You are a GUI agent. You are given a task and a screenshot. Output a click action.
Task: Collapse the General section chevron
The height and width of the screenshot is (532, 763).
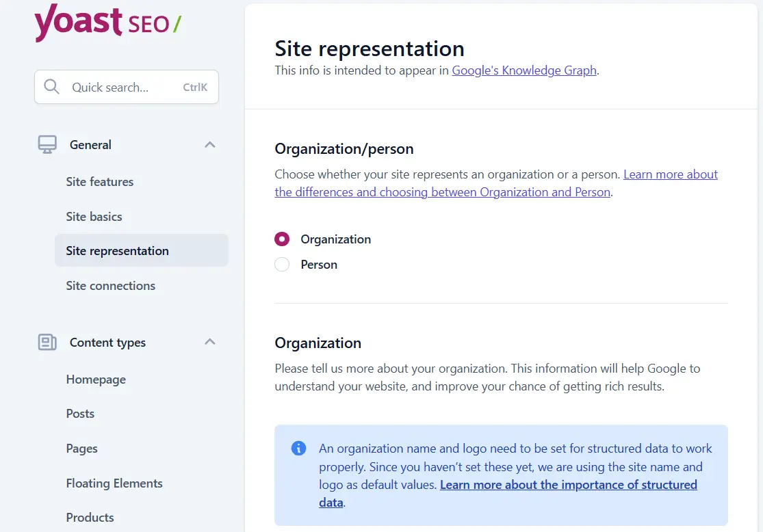209,144
